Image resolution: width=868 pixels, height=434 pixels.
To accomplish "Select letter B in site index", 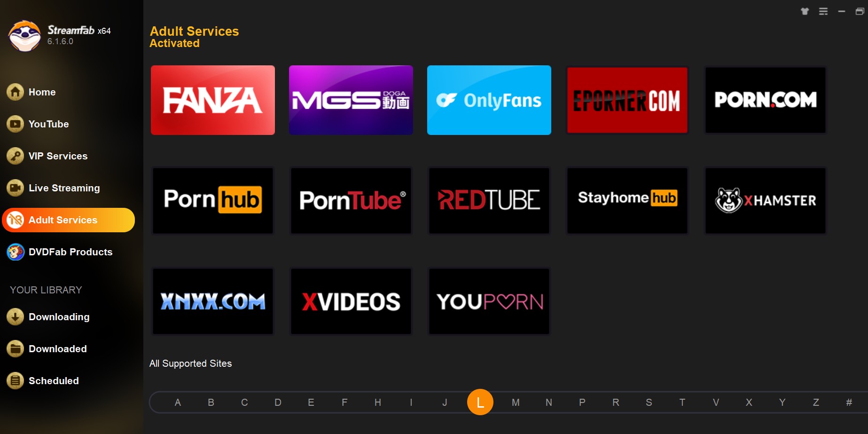I will tap(211, 402).
